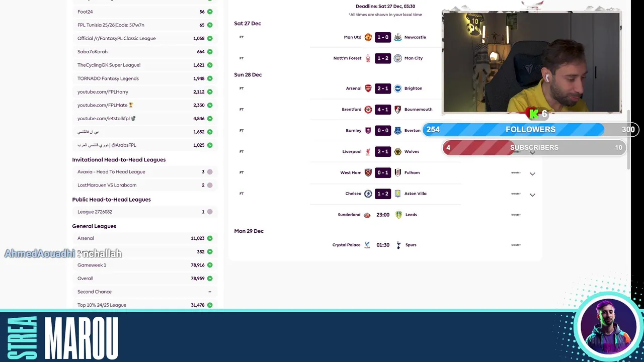Click rank value 78,959 for Overall
Screen dimensions: 644x362
(198, 279)
